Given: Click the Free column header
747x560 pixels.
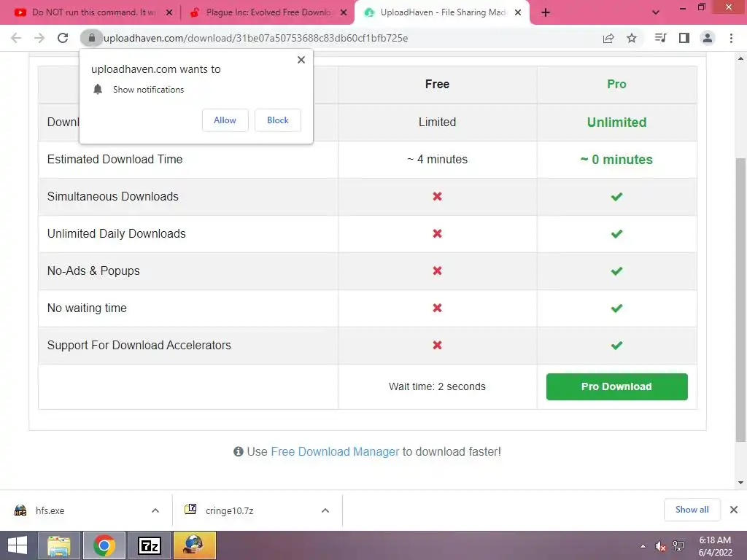Looking at the screenshot, I should pos(437,85).
